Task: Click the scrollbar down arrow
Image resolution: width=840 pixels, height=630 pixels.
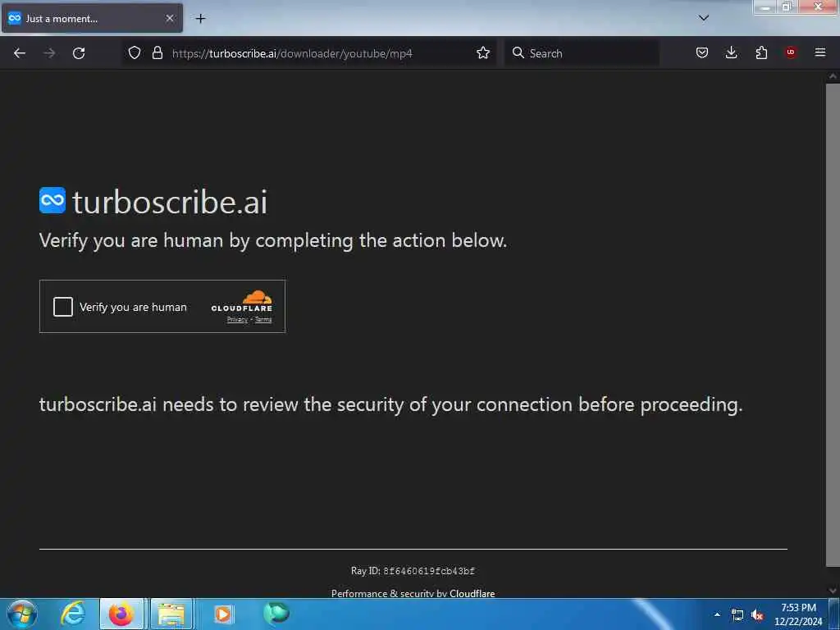Action: pos(833,591)
